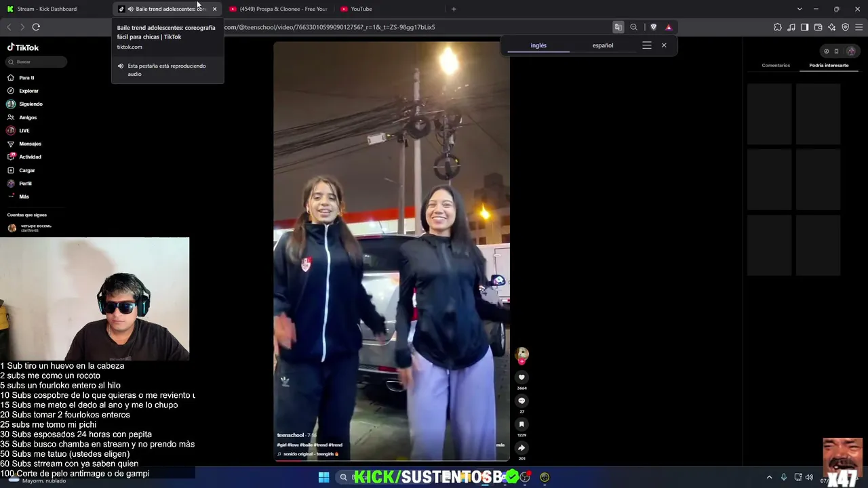Open Brave Rewards triangle icon

pyautogui.click(x=669, y=27)
